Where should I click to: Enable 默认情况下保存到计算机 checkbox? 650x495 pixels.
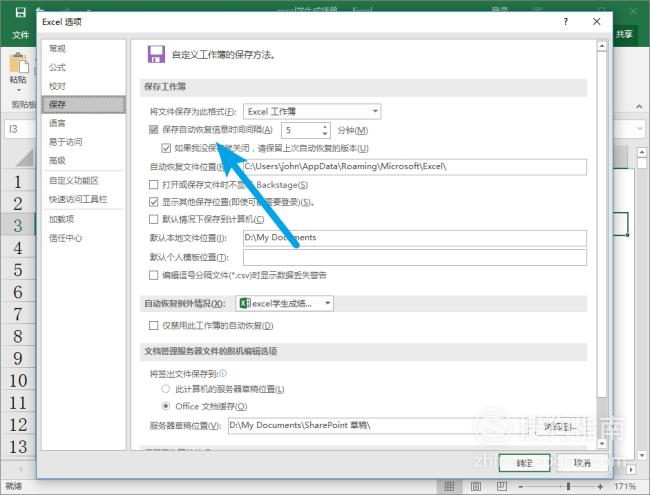coord(153,219)
